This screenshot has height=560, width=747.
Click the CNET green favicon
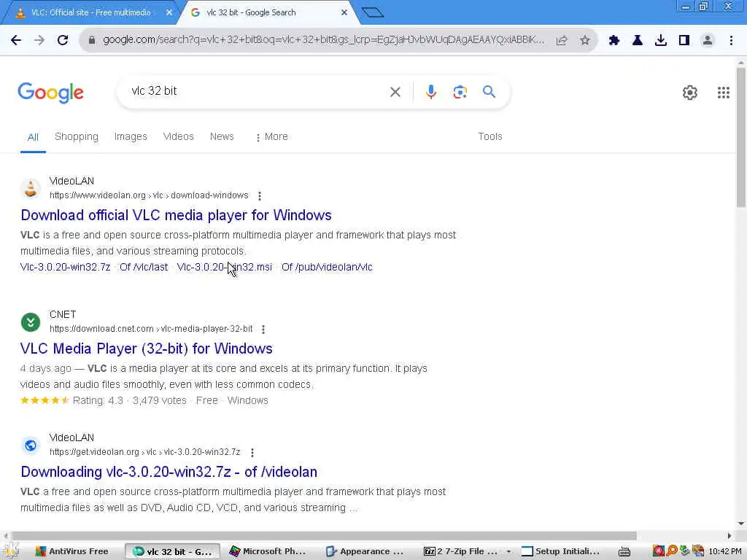(x=31, y=322)
